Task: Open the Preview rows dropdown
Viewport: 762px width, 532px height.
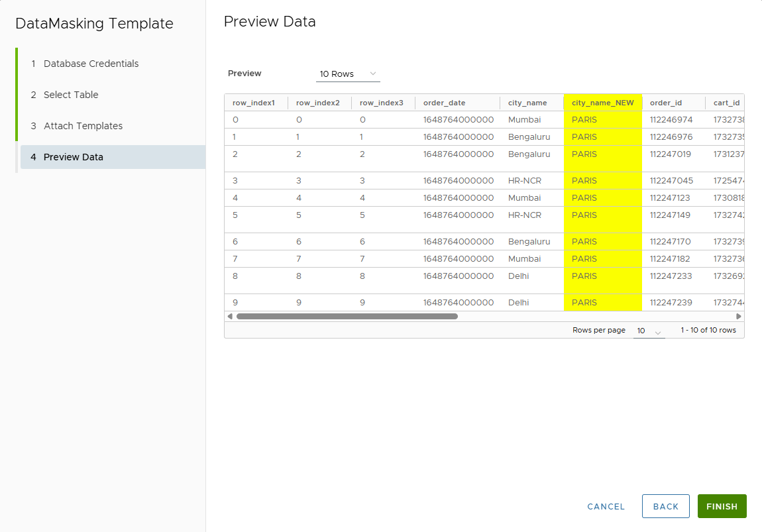Action: (x=348, y=74)
